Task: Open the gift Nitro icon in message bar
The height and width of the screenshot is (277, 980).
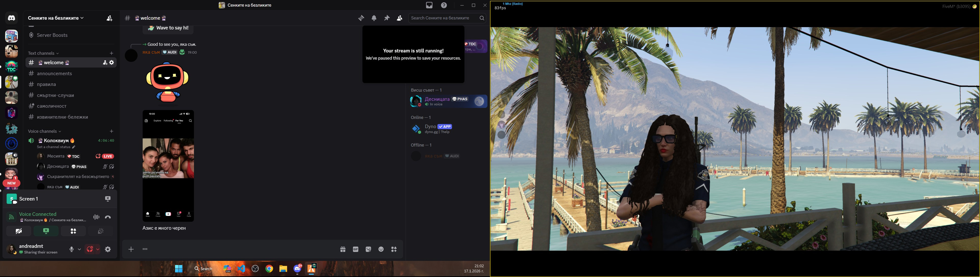Action: pyautogui.click(x=343, y=249)
